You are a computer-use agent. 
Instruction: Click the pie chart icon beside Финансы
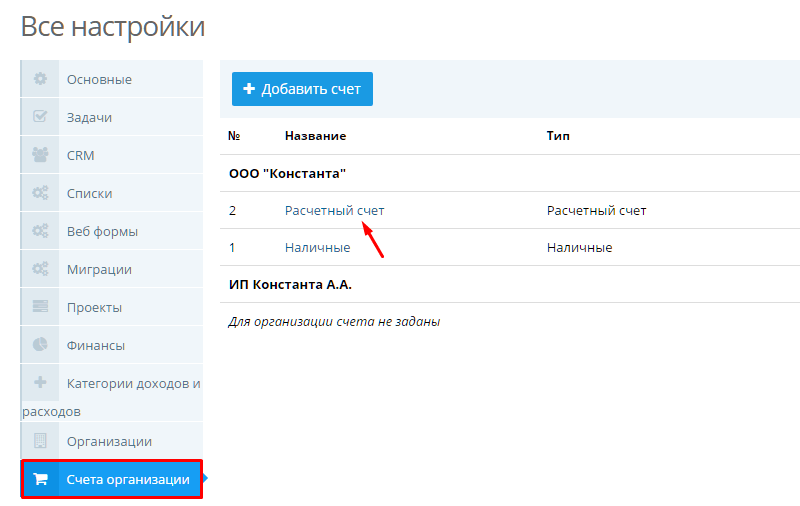click(x=40, y=345)
